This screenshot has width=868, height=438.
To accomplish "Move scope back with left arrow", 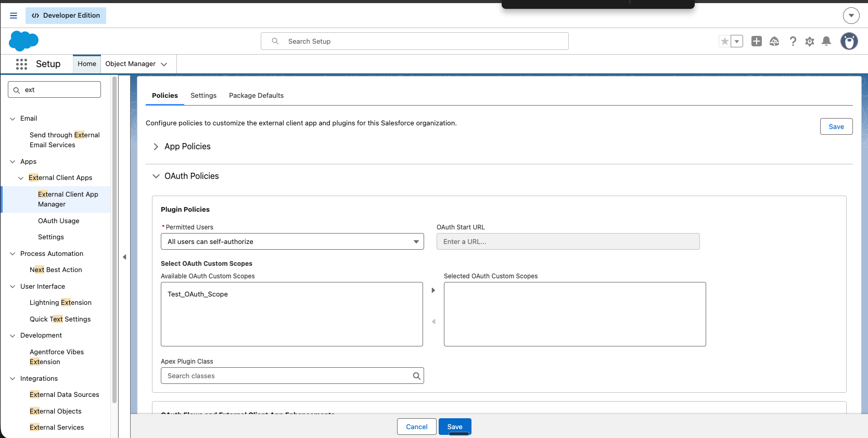I will pos(433,321).
